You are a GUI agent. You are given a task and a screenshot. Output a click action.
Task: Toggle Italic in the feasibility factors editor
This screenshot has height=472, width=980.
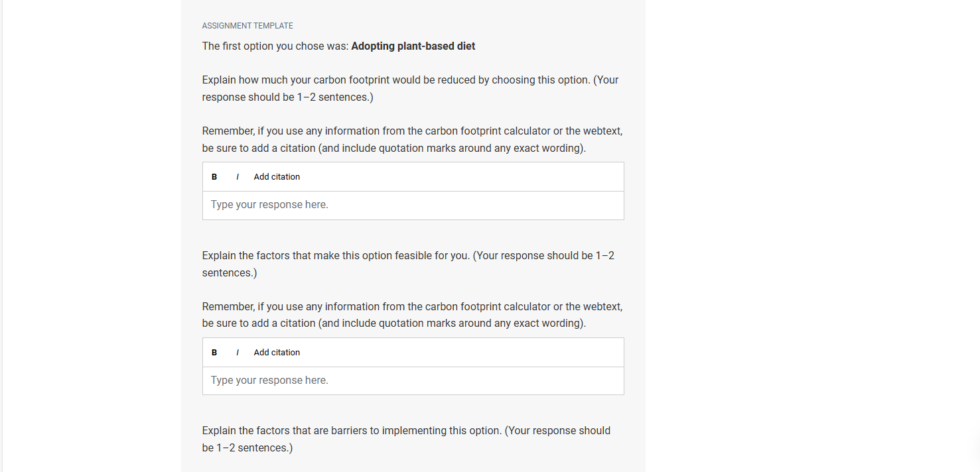238,353
